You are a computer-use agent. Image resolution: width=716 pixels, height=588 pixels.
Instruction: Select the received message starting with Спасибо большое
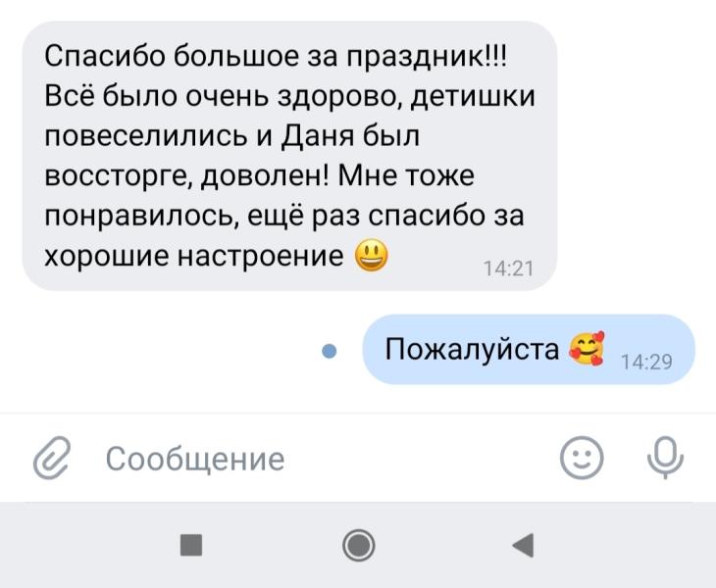pyautogui.click(x=289, y=156)
